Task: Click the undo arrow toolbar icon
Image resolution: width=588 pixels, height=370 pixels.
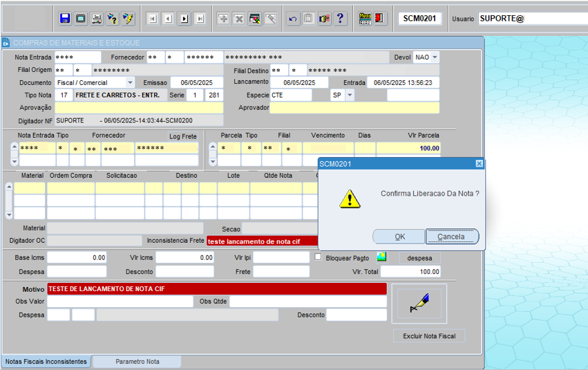Action: (293, 19)
